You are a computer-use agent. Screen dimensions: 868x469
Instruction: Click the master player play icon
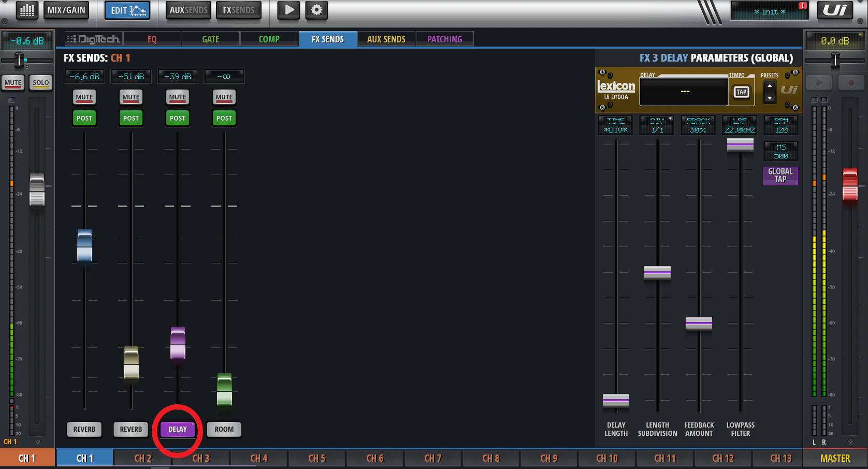click(x=819, y=83)
